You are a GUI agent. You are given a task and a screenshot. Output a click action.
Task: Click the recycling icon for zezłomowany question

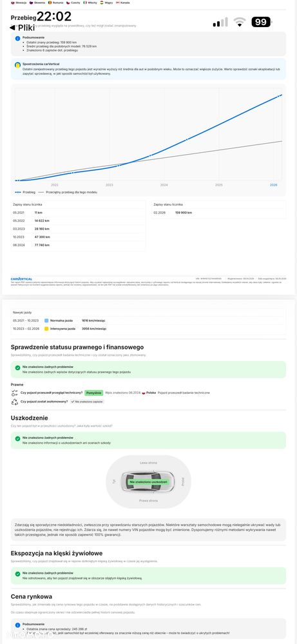15,402
